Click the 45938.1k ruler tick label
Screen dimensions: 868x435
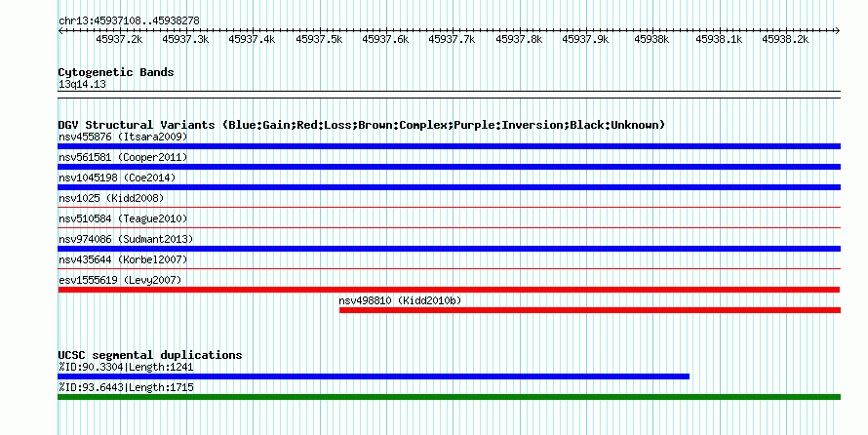click(x=719, y=39)
